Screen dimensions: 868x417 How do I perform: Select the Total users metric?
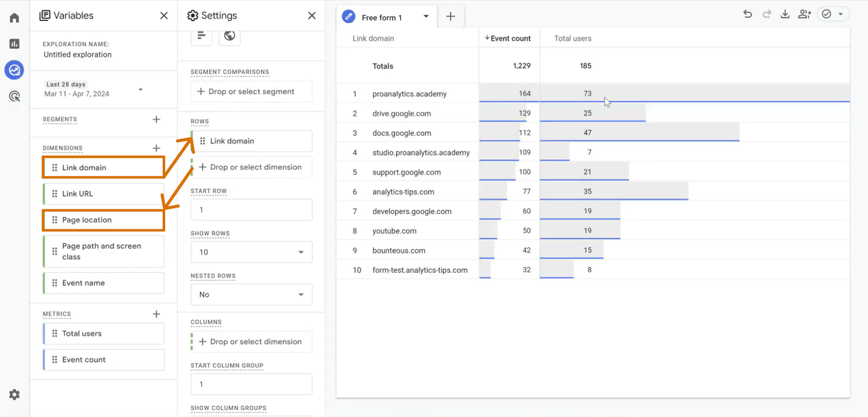[x=104, y=333]
